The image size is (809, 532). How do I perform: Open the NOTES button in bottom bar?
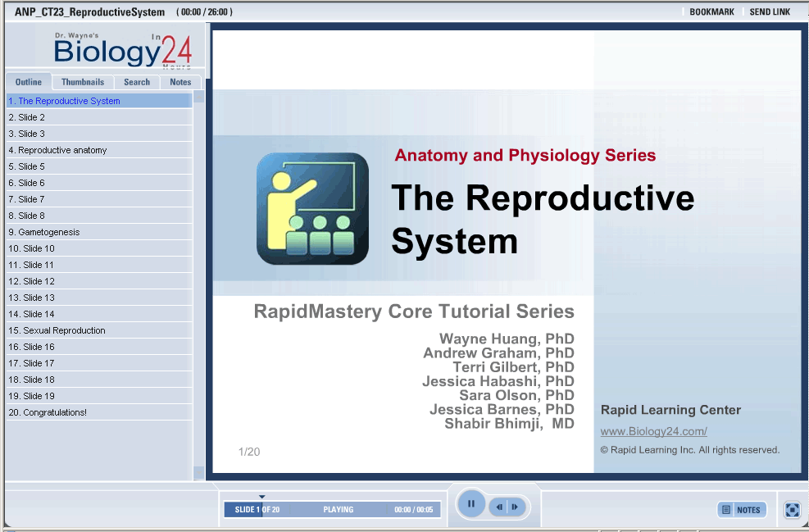coord(742,510)
